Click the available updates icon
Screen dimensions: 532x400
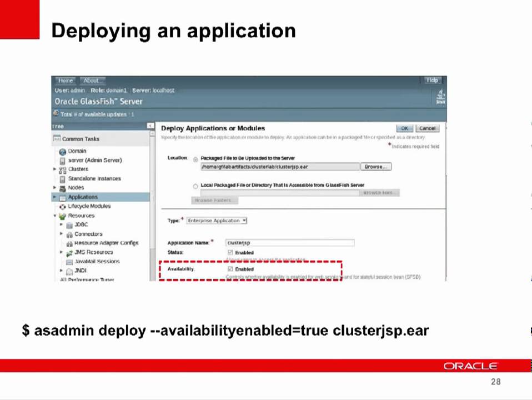coord(56,113)
